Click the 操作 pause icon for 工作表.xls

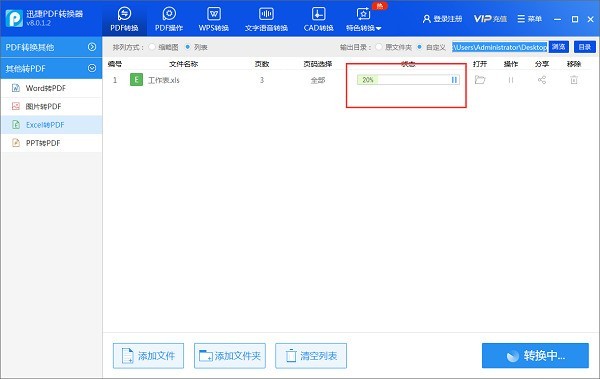click(x=511, y=80)
